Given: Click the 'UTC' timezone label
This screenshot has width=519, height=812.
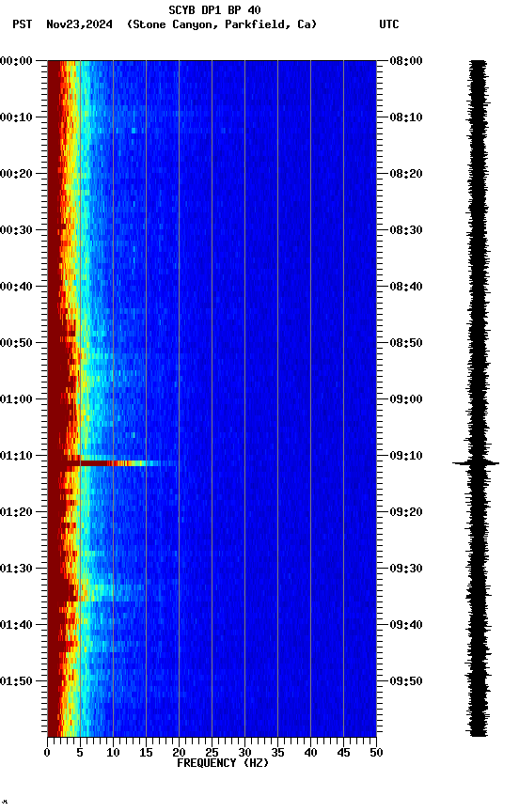Looking at the screenshot, I should tap(389, 24).
